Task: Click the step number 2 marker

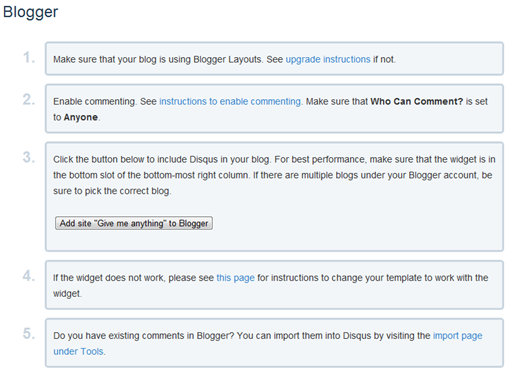Action: 29,100
